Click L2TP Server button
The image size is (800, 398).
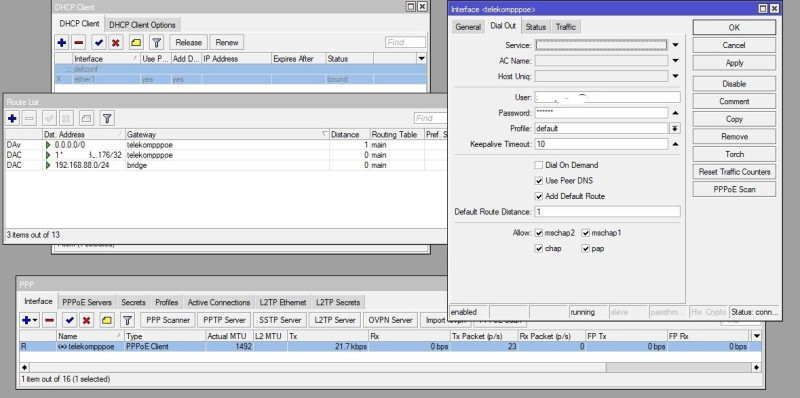click(335, 320)
